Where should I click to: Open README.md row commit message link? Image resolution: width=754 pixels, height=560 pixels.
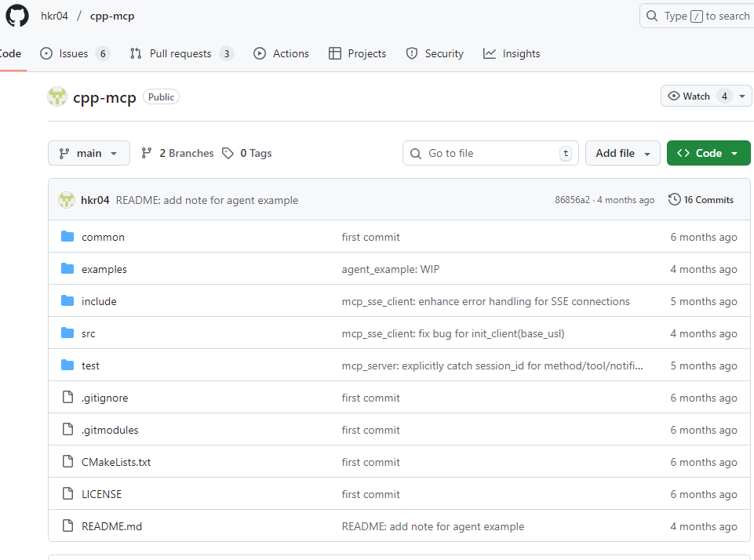pos(433,527)
